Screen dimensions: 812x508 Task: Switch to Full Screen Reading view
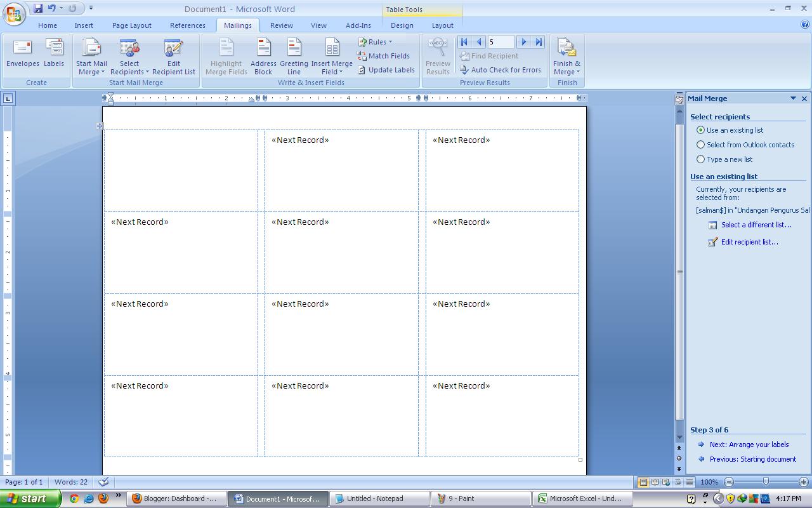tap(655, 483)
